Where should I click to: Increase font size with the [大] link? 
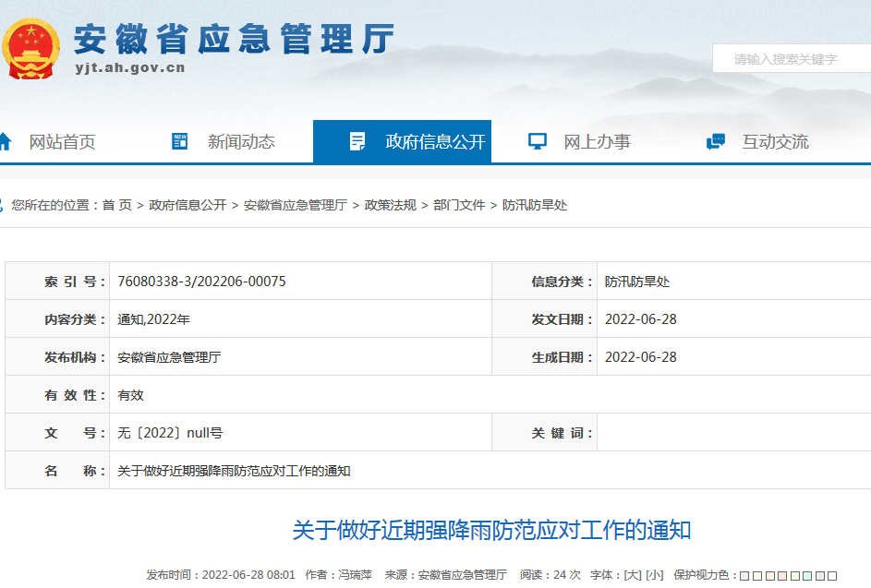[632, 575]
